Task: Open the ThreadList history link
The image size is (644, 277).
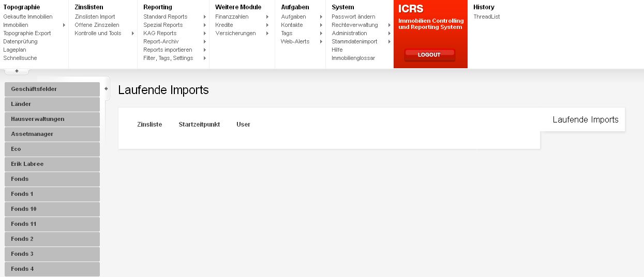Action: (x=486, y=17)
